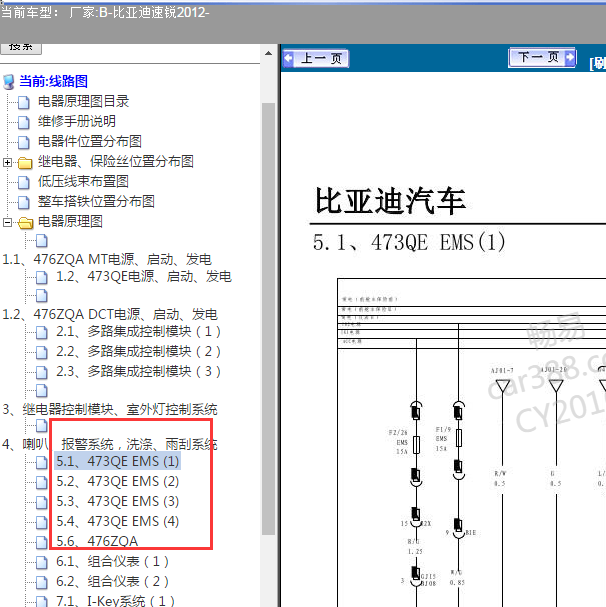
Task: Collapse 电器原理图 folder with minus box
Action: (7, 222)
